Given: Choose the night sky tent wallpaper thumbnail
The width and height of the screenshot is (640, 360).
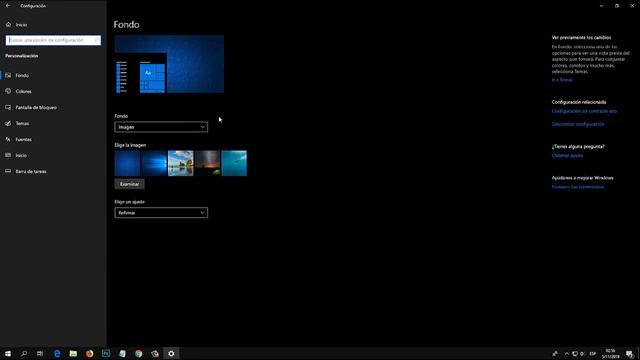Looking at the screenshot, I should point(207,163).
